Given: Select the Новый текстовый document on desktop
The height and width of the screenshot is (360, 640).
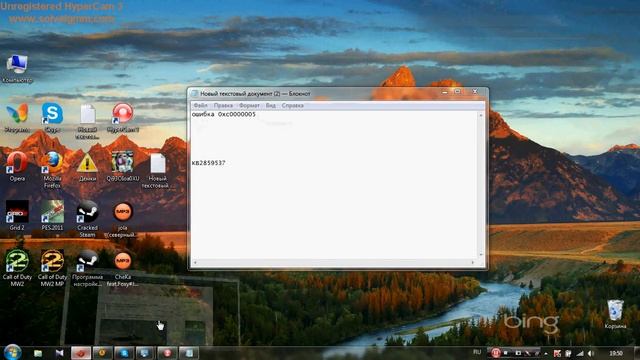Looking at the screenshot, I should pos(158,171).
